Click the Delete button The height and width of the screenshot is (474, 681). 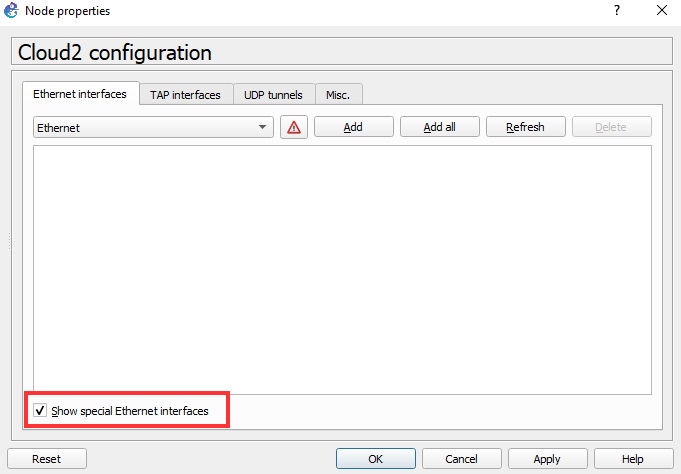click(611, 127)
